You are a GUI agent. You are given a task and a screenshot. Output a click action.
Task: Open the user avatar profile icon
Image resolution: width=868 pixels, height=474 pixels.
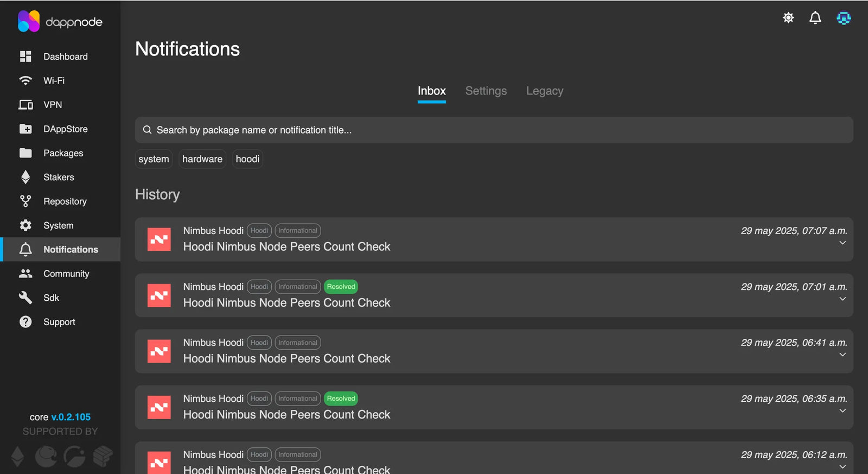pyautogui.click(x=844, y=18)
